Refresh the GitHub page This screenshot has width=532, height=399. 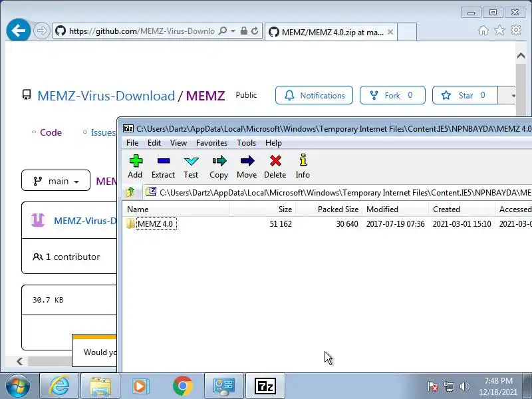click(x=255, y=31)
